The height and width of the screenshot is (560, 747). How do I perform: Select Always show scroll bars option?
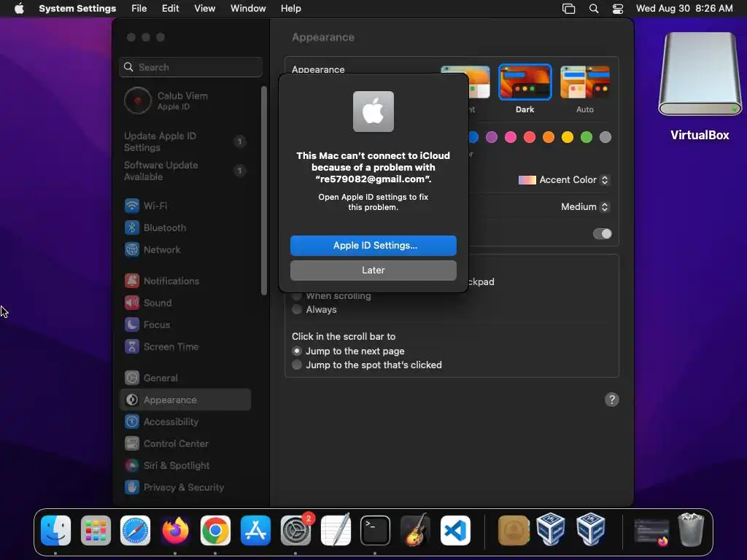coord(297,309)
